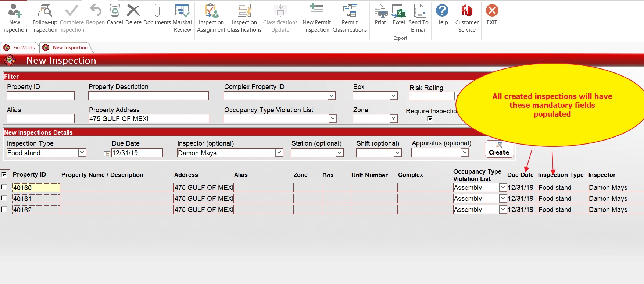Image resolution: width=644 pixels, height=284 pixels.
Task: Click the Risk Rating field
Action: pyautogui.click(x=432, y=96)
